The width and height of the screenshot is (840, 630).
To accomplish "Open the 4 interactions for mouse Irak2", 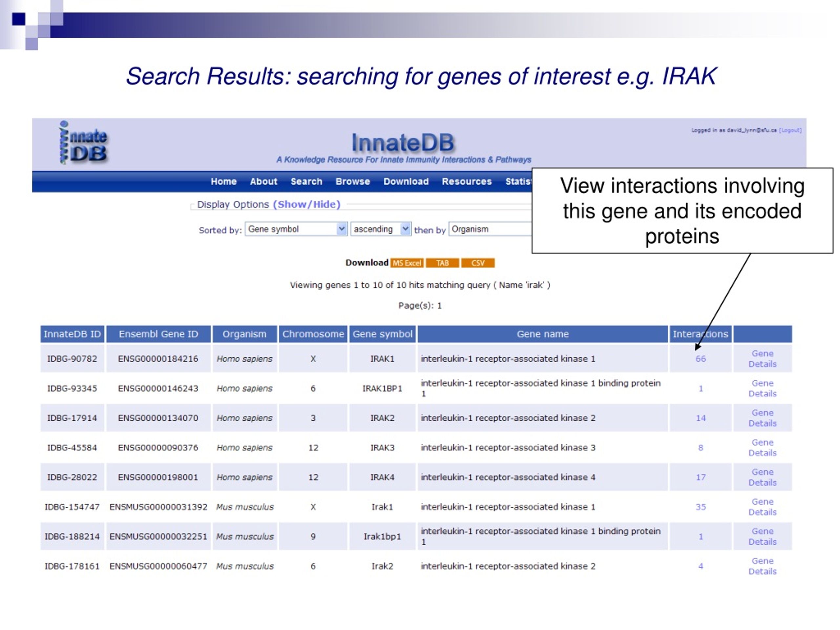I will (701, 566).
